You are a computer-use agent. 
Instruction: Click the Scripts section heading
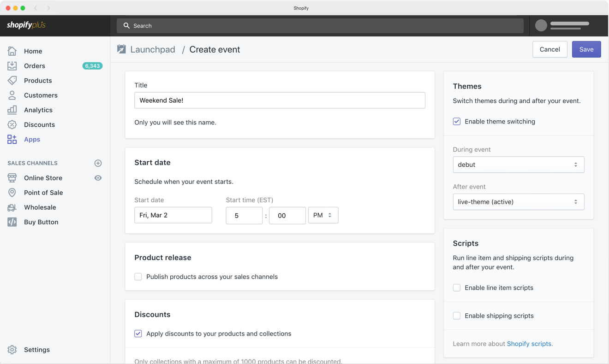(x=466, y=243)
